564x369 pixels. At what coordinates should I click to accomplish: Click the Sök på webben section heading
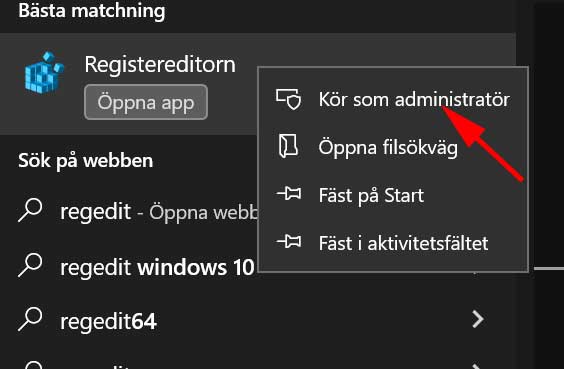coord(86,160)
